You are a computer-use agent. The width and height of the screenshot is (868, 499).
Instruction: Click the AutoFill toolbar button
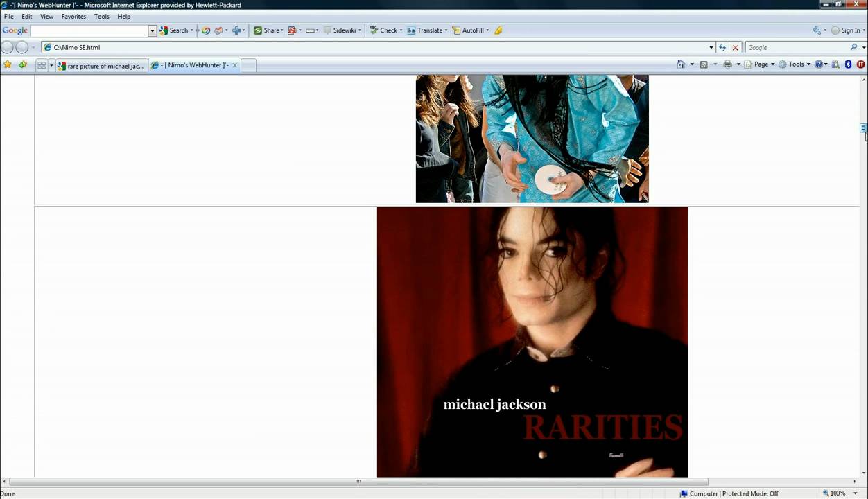tap(470, 30)
